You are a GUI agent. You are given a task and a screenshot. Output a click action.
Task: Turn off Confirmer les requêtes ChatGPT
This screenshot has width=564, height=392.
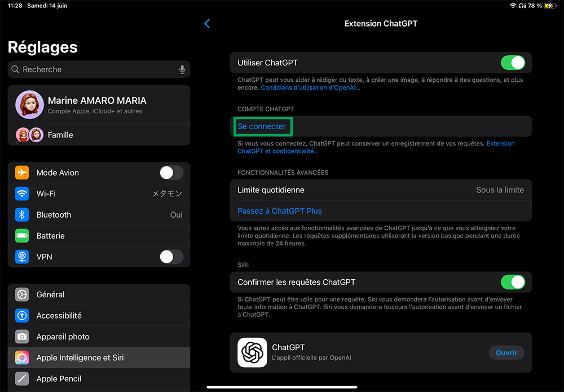tap(512, 282)
